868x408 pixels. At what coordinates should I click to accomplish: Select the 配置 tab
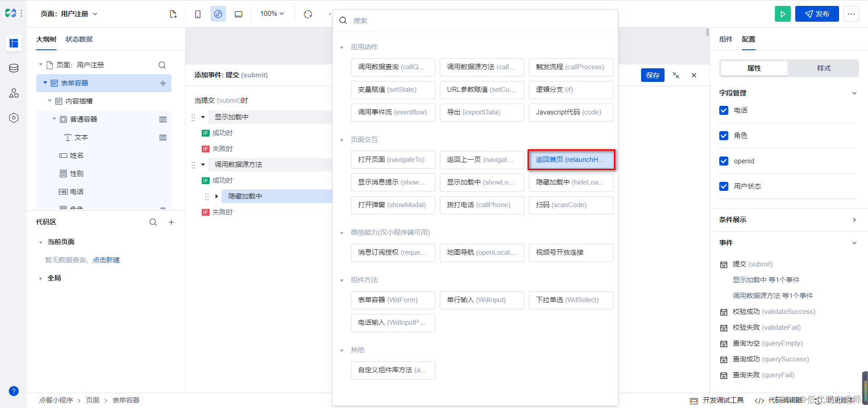748,39
